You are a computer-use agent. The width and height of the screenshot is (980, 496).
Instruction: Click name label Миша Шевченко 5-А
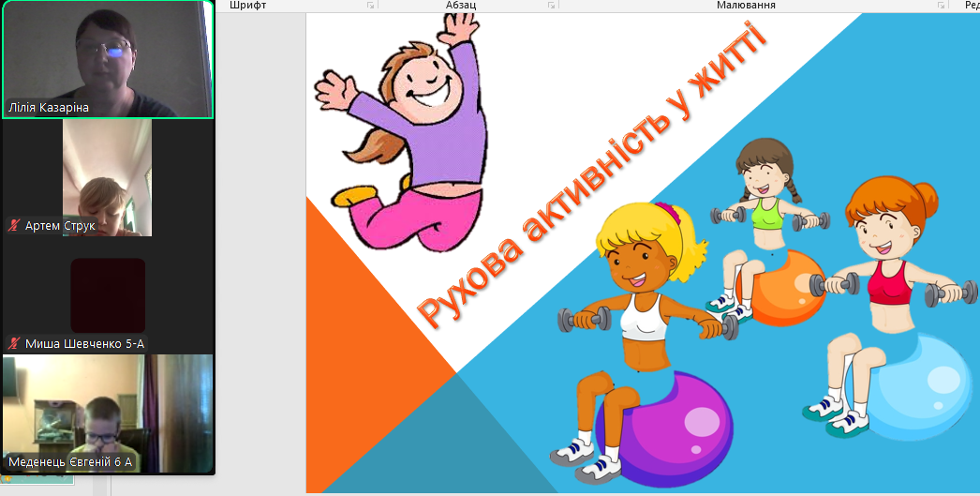click(x=84, y=343)
